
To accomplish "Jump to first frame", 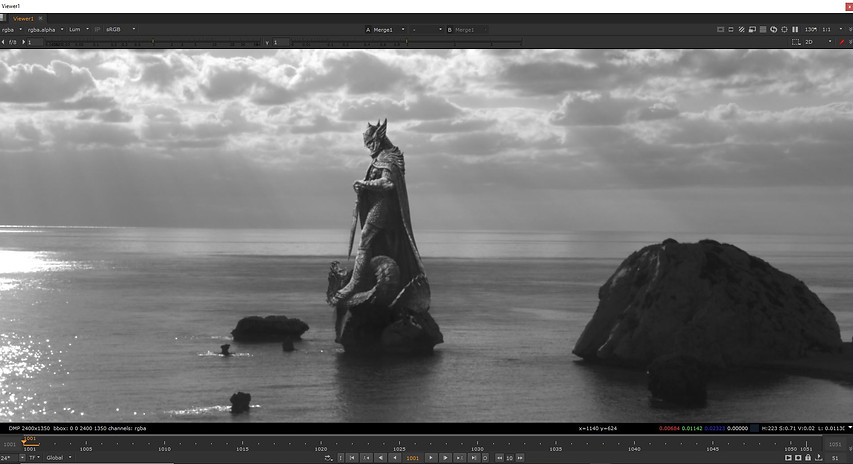I will point(352,458).
